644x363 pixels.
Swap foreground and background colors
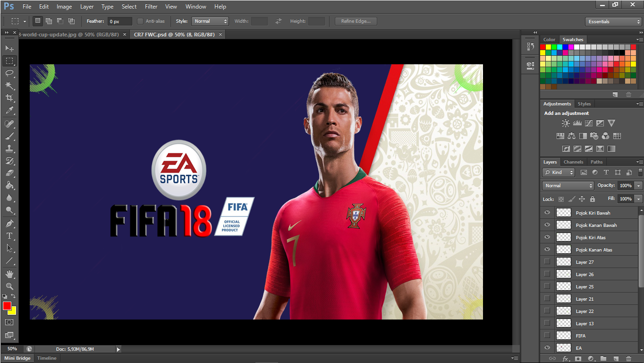point(13,296)
